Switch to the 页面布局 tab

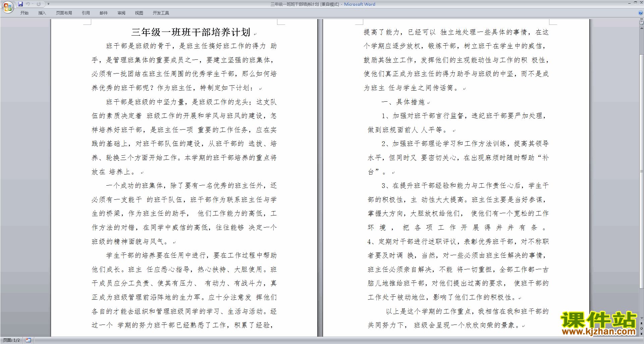(x=64, y=13)
